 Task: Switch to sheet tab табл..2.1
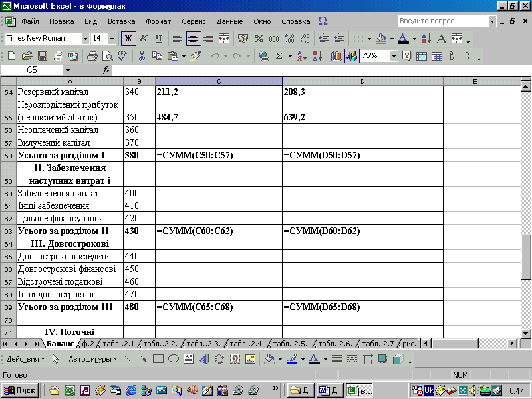click(x=118, y=344)
